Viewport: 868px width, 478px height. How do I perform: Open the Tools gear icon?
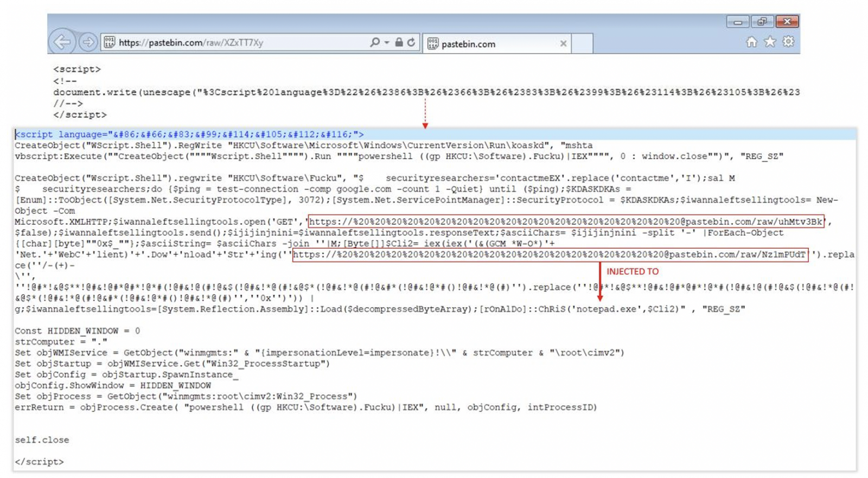pos(788,42)
